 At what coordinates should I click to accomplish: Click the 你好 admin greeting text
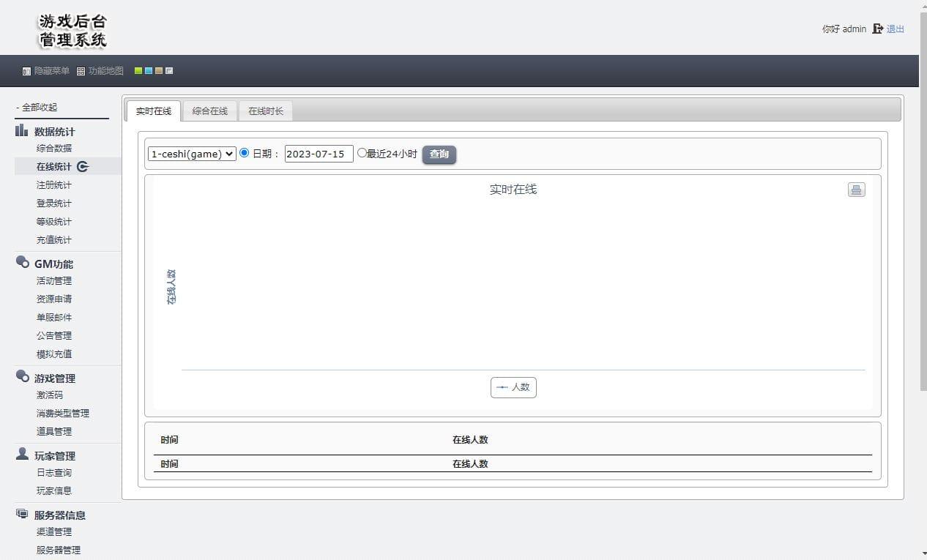(844, 29)
